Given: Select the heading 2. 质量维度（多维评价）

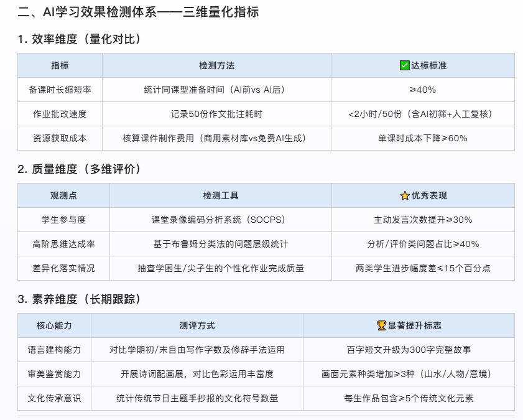Looking at the screenshot, I should click(80, 169).
